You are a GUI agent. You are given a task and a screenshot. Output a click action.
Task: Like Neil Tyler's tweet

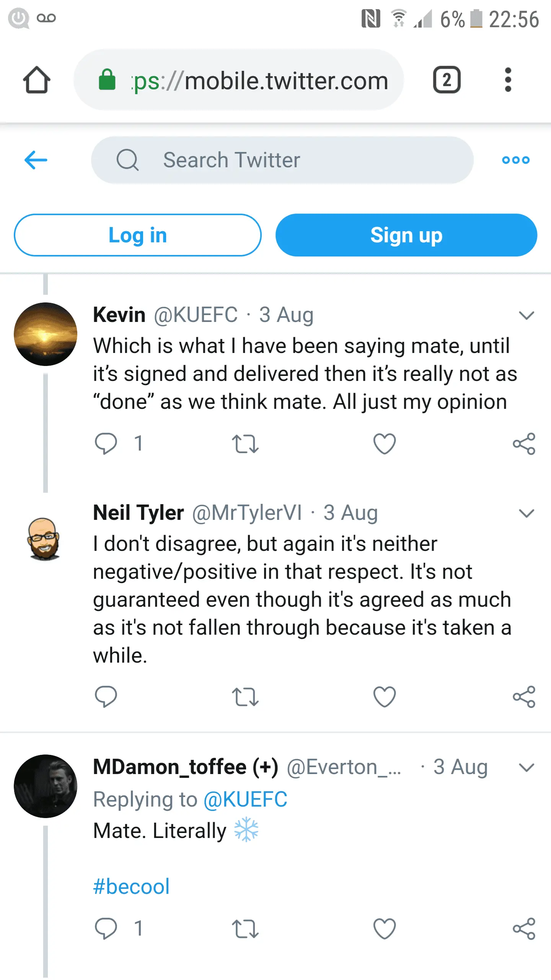(x=385, y=697)
